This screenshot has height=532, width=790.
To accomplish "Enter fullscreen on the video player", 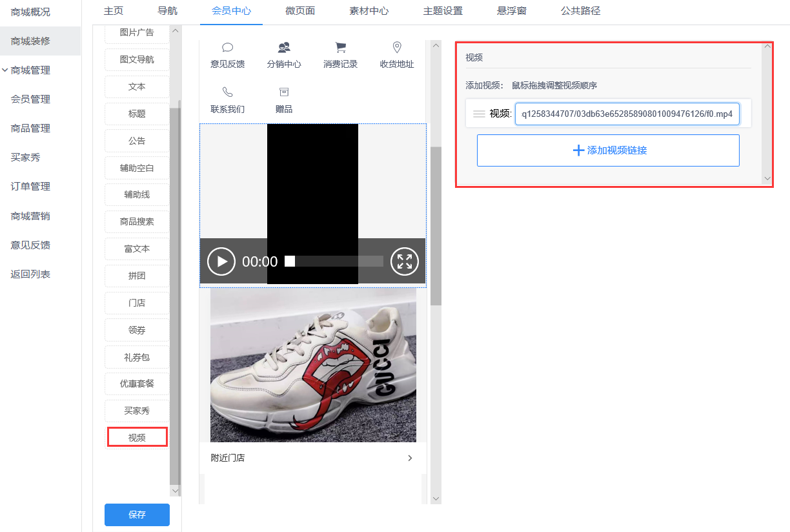I will 405,261.
